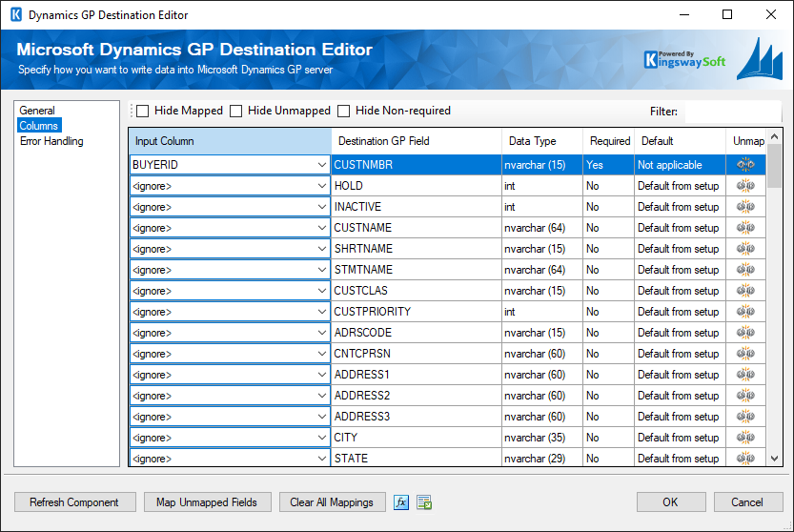
Task: Click the green table icon beside fx
Action: pyautogui.click(x=424, y=502)
